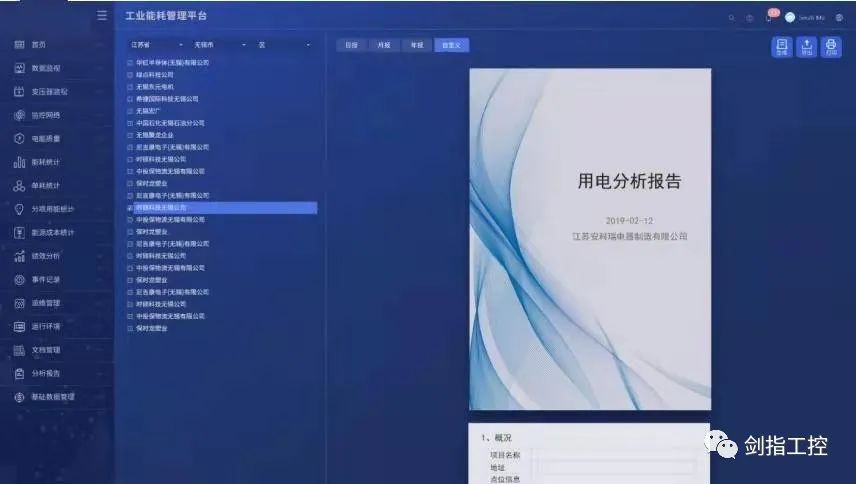The width and height of the screenshot is (856, 484).
Task: Open 能源成本统计 cost statistics icon
Action: (x=19, y=232)
